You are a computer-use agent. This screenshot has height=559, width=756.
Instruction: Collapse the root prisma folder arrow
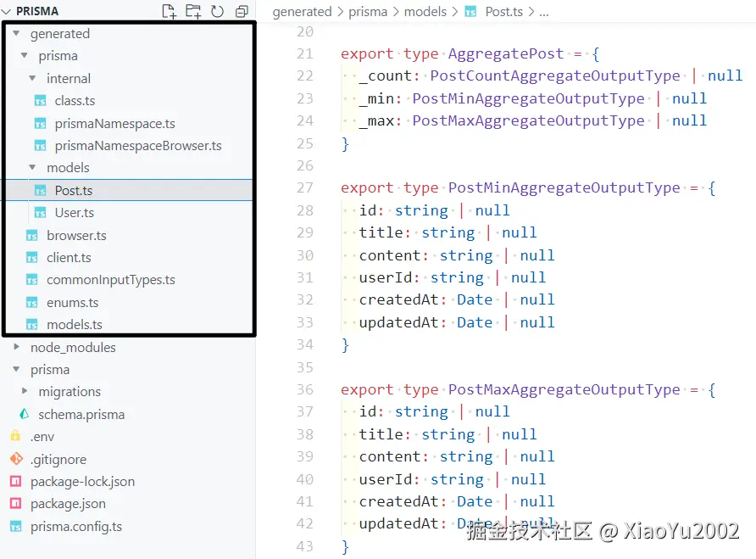pyautogui.click(x=16, y=369)
